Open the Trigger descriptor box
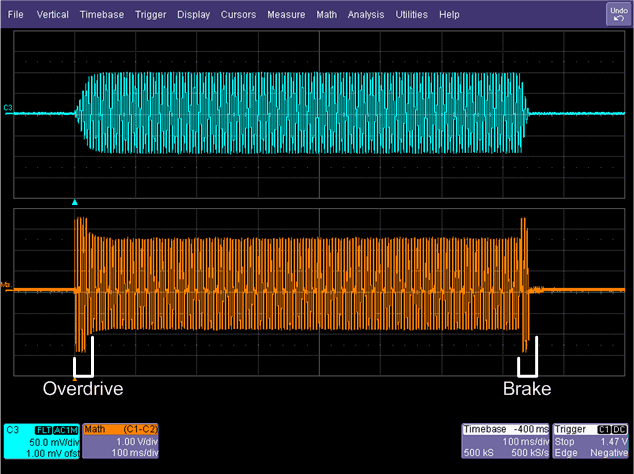Image resolution: width=634 pixels, height=474 pixels. tap(590, 441)
